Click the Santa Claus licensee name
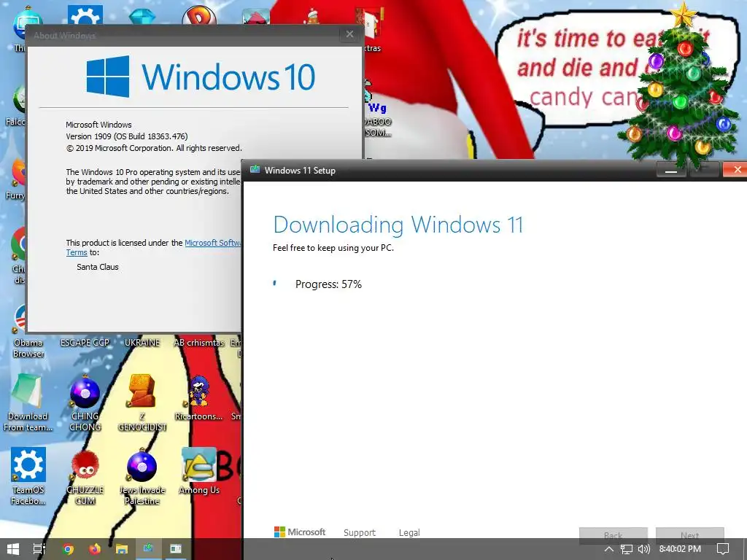747x560 pixels. 98,267
